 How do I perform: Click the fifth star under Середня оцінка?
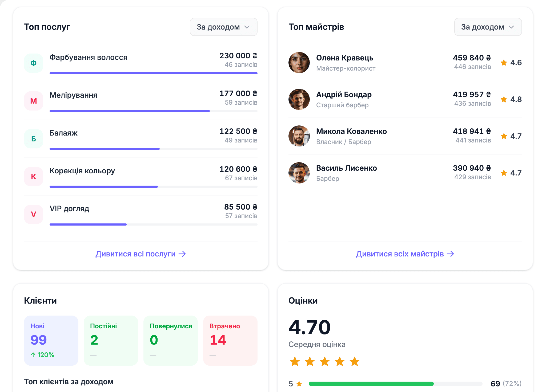pos(355,362)
